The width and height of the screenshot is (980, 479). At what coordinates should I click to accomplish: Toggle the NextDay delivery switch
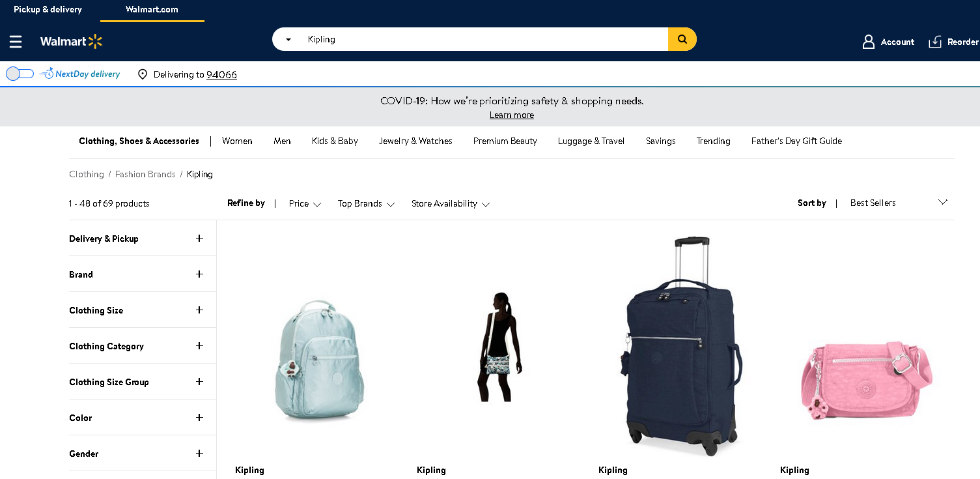point(20,74)
